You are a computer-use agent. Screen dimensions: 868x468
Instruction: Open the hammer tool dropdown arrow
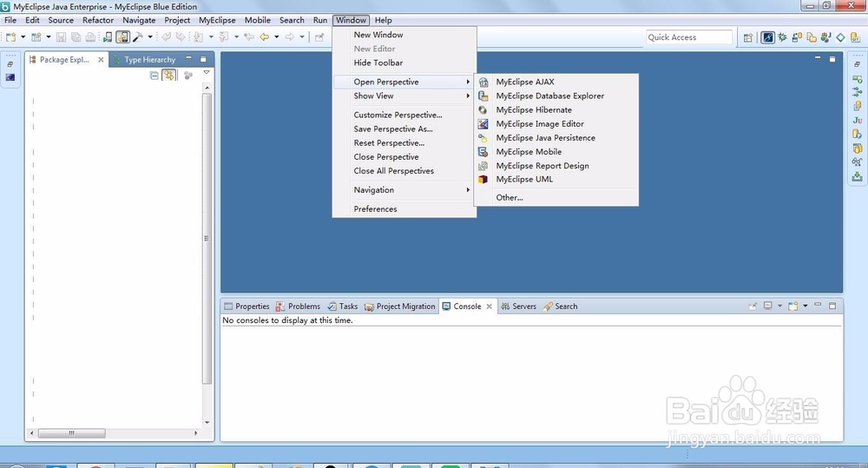pyautogui.click(x=150, y=37)
